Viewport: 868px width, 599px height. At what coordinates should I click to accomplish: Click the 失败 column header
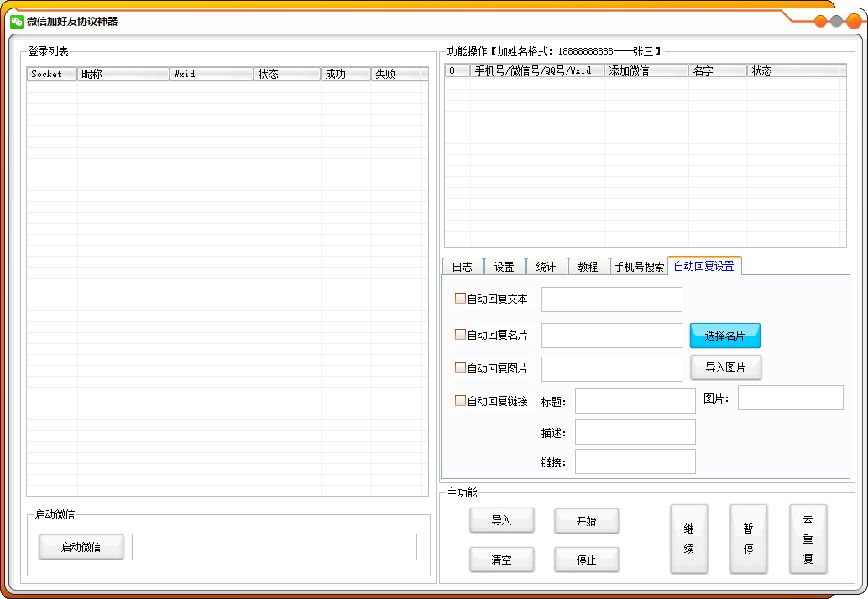[396, 74]
